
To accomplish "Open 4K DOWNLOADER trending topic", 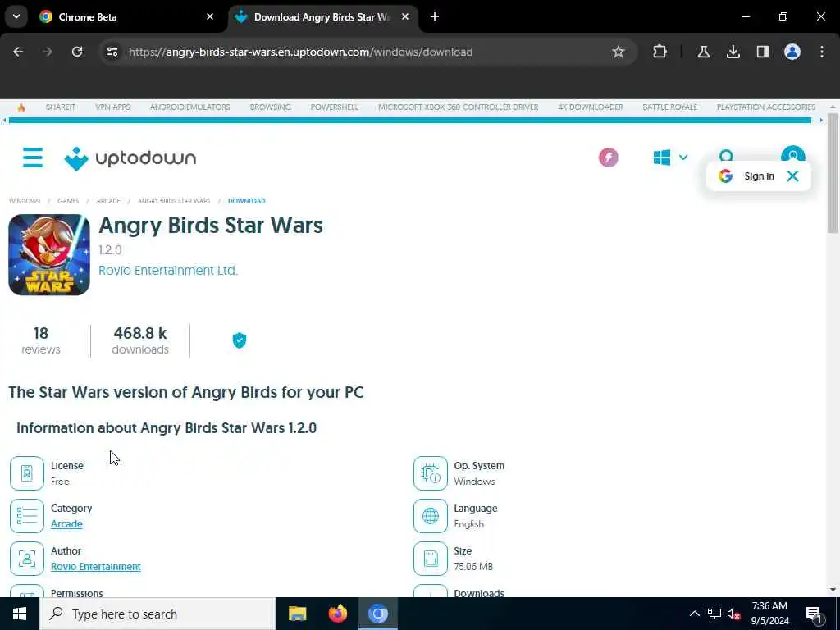I will point(591,107).
